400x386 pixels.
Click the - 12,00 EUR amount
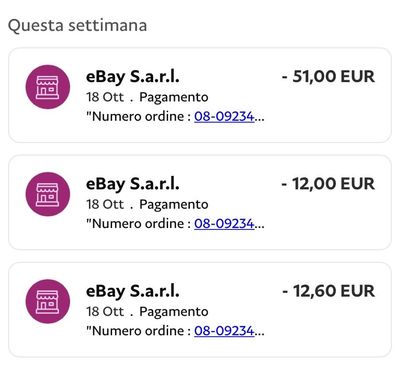(x=328, y=184)
